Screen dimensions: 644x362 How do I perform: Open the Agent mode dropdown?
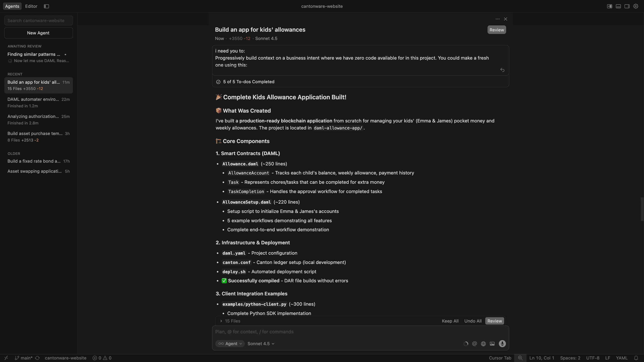[x=230, y=344]
